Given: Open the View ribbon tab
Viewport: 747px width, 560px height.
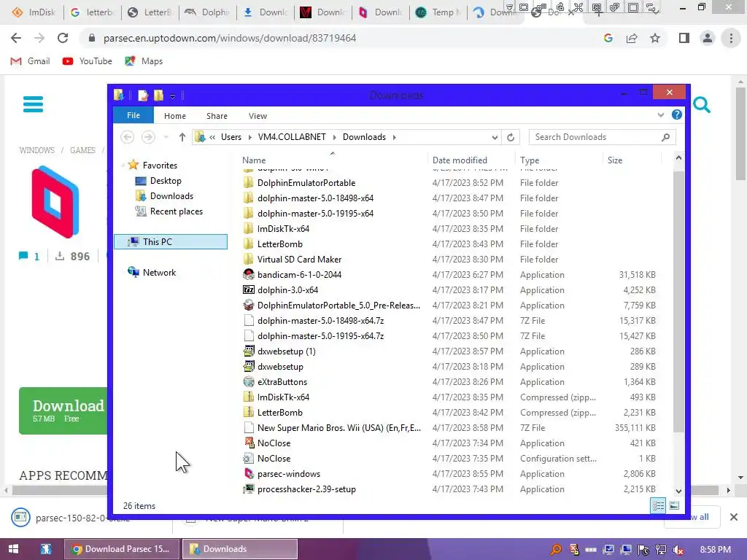Looking at the screenshot, I should [x=258, y=116].
